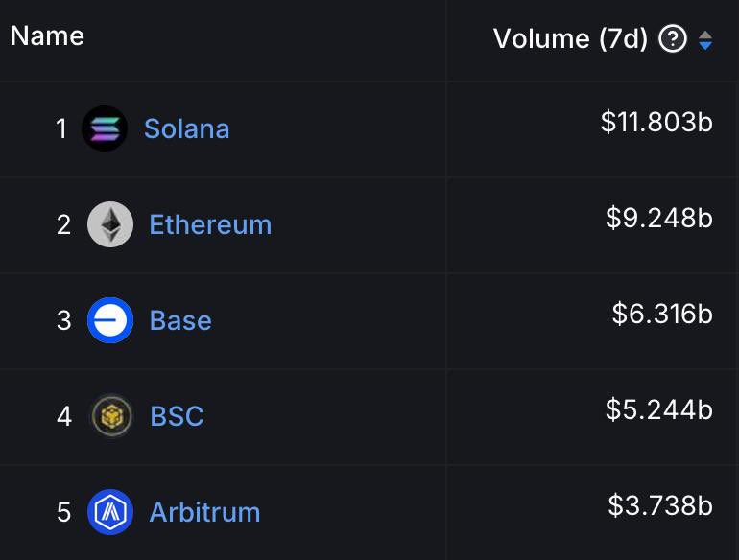Screen dimensions: 739x560
Task: Click Base's $6.316b volume cell
Action: tap(662, 314)
